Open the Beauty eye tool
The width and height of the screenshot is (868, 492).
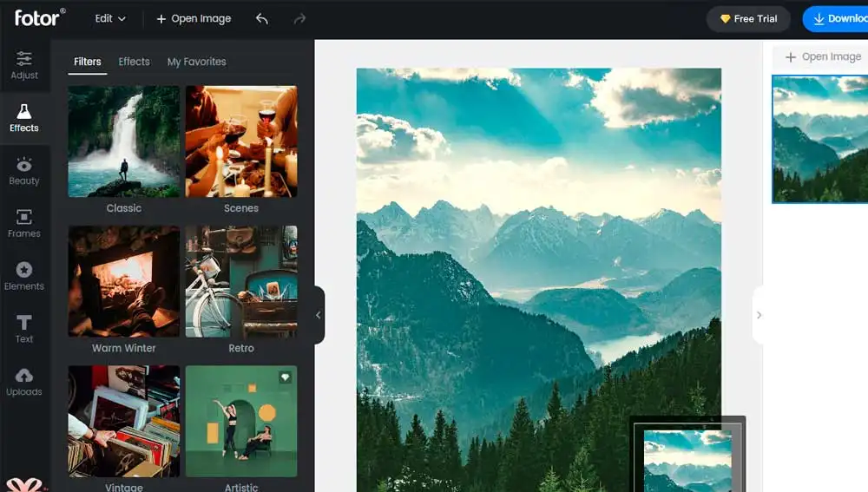(24, 171)
